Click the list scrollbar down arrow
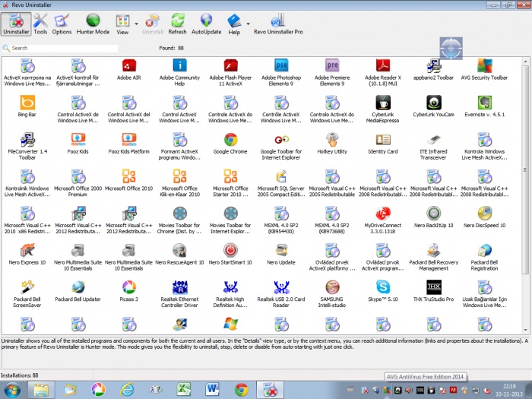532x399 pixels. 525,329
